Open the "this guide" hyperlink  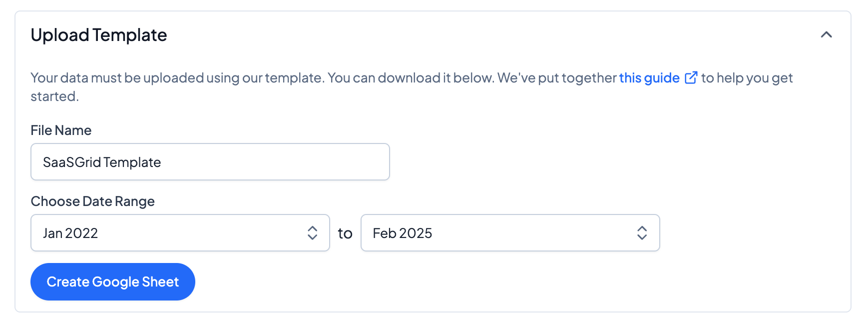[x=649, y=78]
